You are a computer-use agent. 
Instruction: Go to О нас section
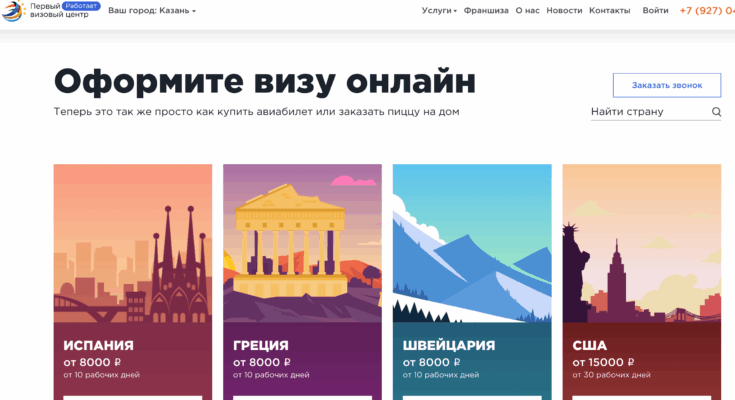coord(527,10)
